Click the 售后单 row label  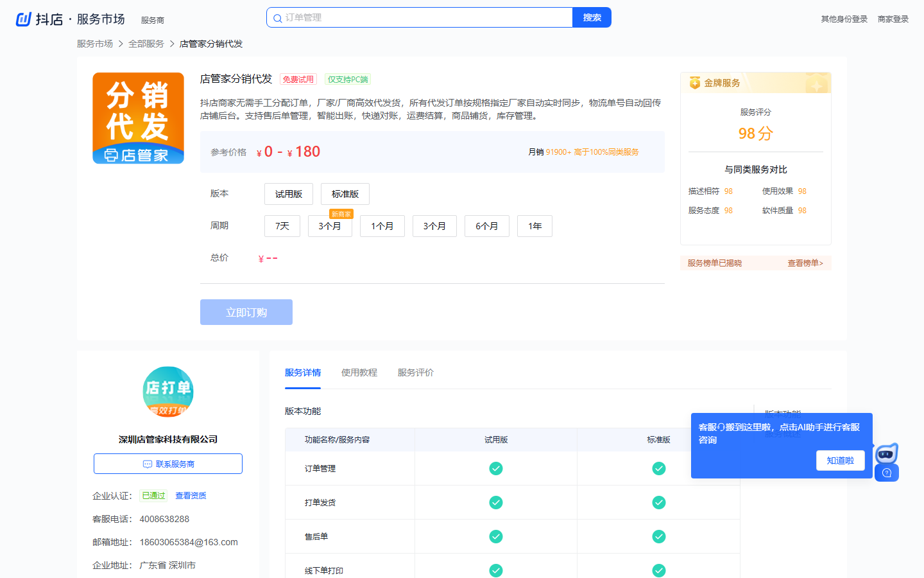pyautogui.click(x=316, y=537)
